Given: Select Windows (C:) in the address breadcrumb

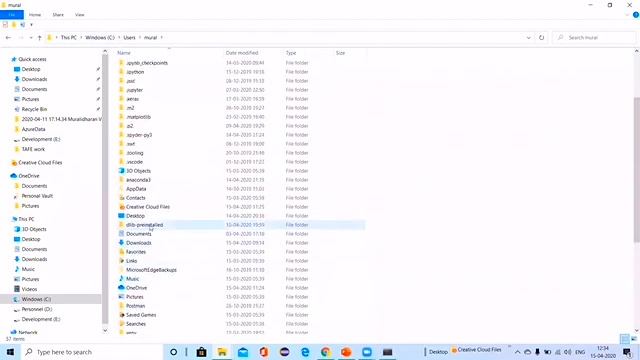Looking at the screenshot, I should (100, 38).
